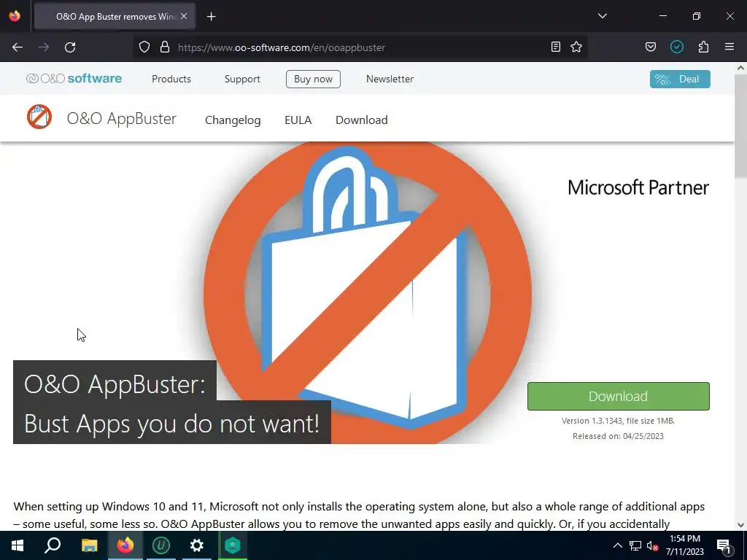Screen dimensions: 747x560
Task: Open the Newsletter link
Action: 390,79
